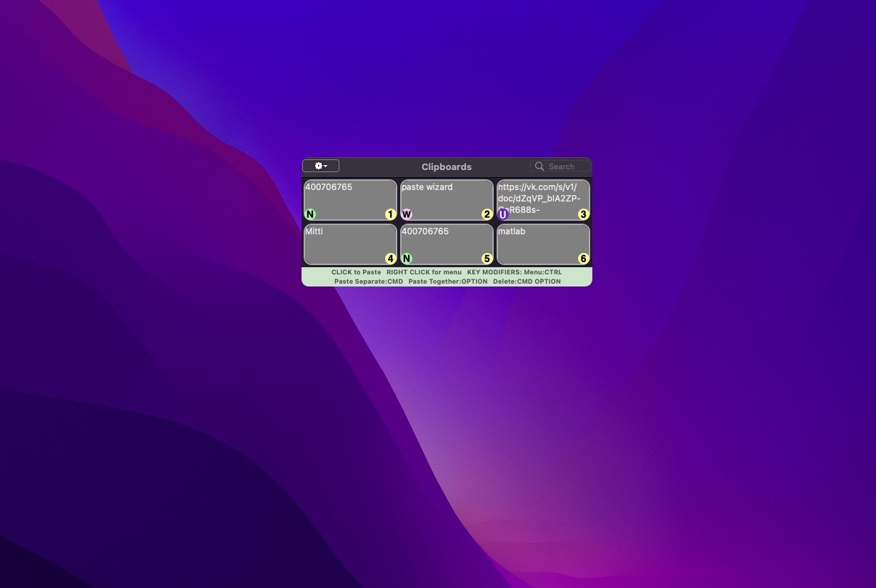The width and height of the screenshot is (876, 588).
Task: Click the yellow number 1 badge
Action: 390,214
